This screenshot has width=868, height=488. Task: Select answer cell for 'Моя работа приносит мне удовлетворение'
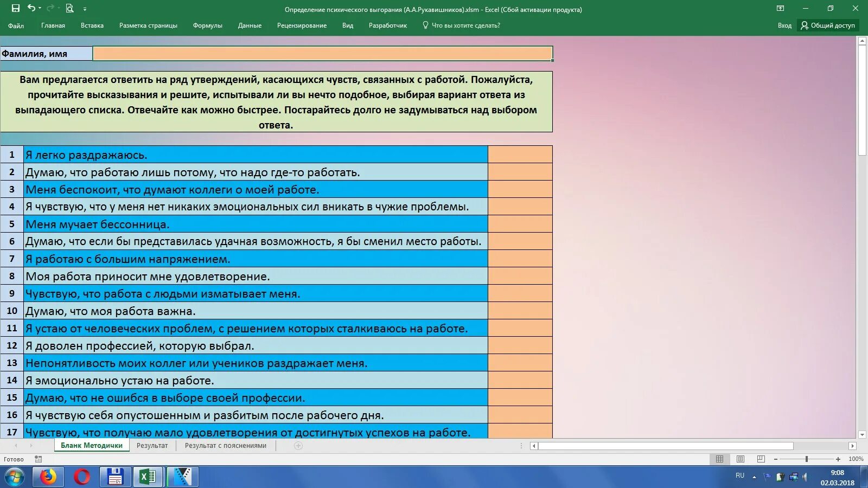(520, 276)
